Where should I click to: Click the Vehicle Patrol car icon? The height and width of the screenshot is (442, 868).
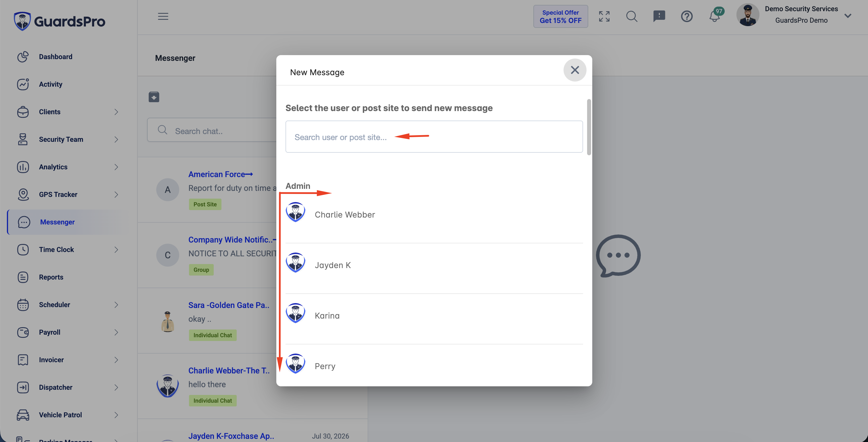23,415
